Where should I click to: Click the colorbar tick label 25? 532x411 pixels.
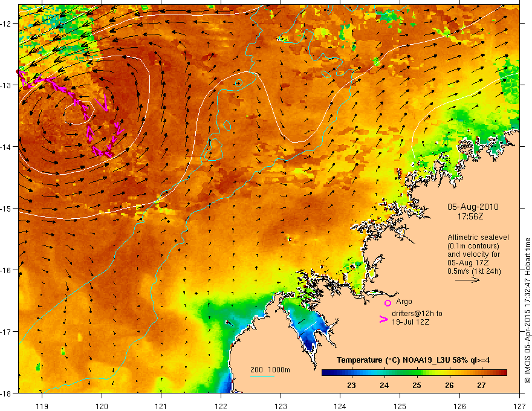[x=417, y=385]
